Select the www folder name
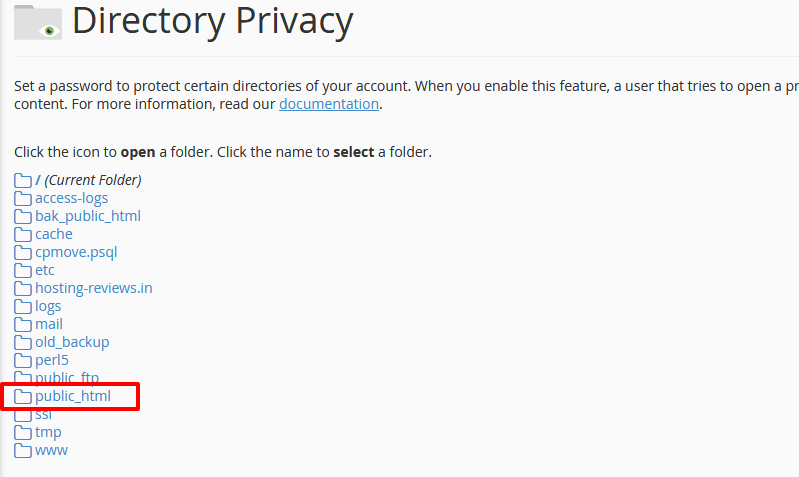Viewport: 799px width, 477px height. pyautogui.click(x=51, y=450)
